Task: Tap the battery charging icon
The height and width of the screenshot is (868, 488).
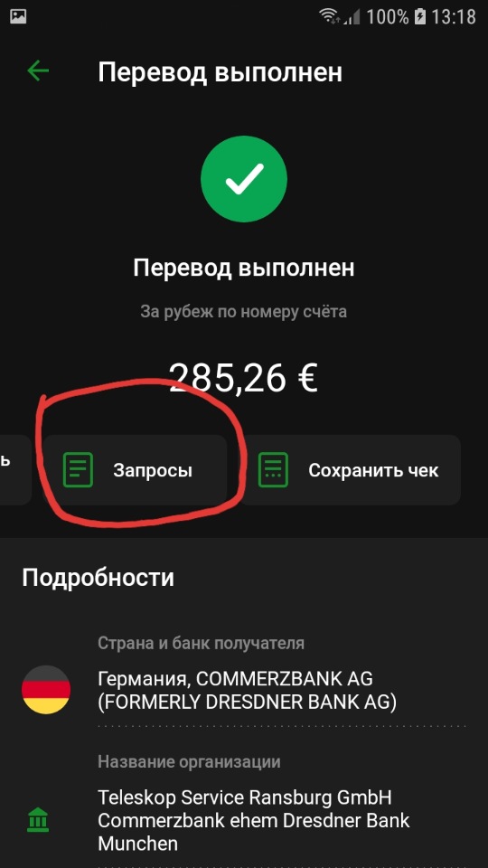Action: (x=420, y=16)
